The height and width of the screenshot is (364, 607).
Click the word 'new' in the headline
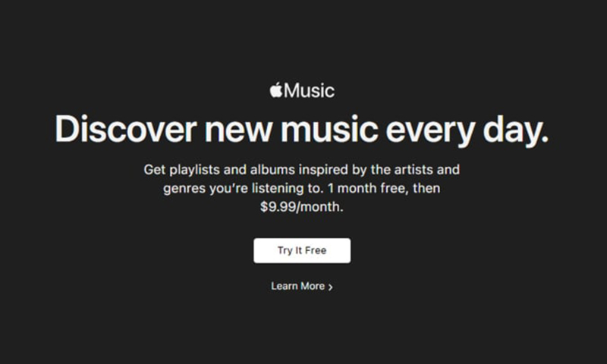point(238,130)
